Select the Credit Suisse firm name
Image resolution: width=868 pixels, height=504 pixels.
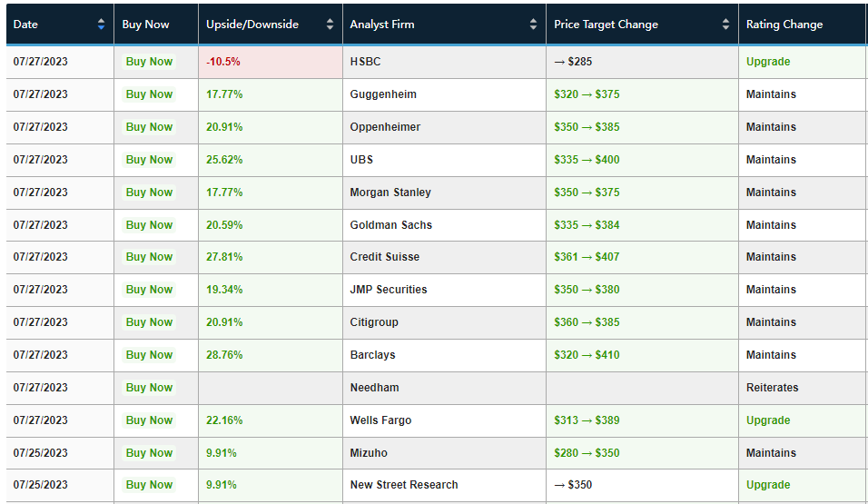point(385,257)
